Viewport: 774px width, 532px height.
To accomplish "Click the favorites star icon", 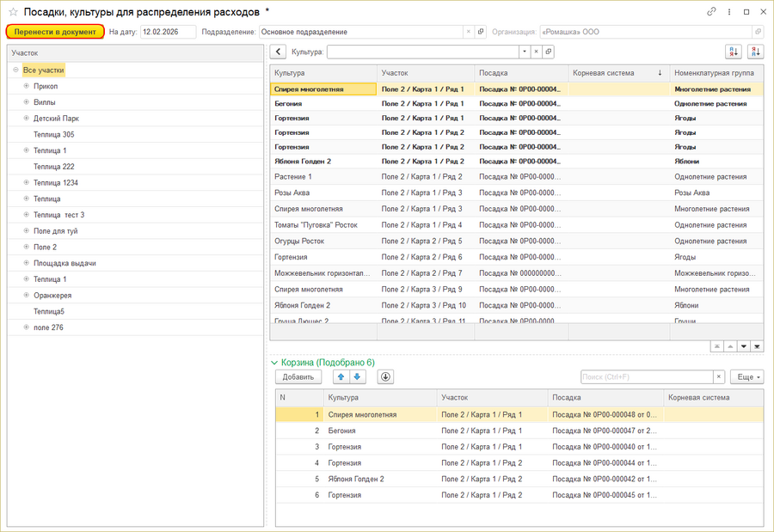I will (x=13, y=12).
